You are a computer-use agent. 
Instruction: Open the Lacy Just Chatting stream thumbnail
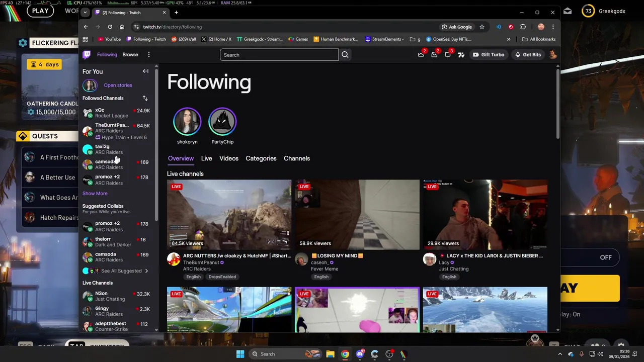click(x=485, y=215)
